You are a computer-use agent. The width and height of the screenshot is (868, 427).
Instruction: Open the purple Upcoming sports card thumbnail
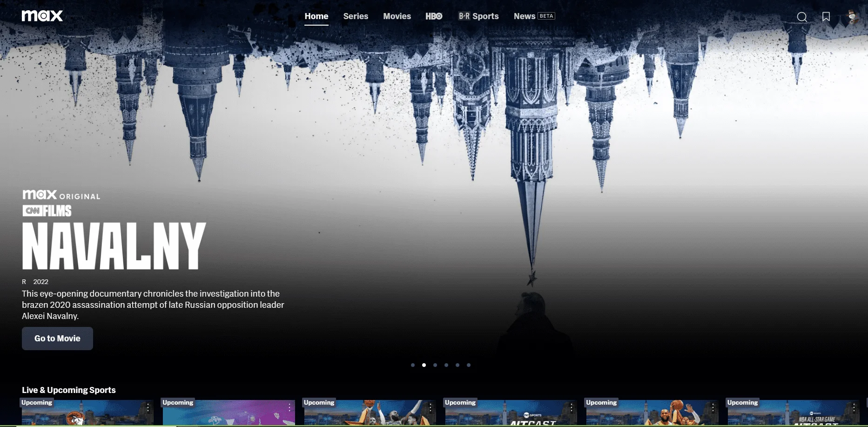pyautogui.click(x=229, y=413)
